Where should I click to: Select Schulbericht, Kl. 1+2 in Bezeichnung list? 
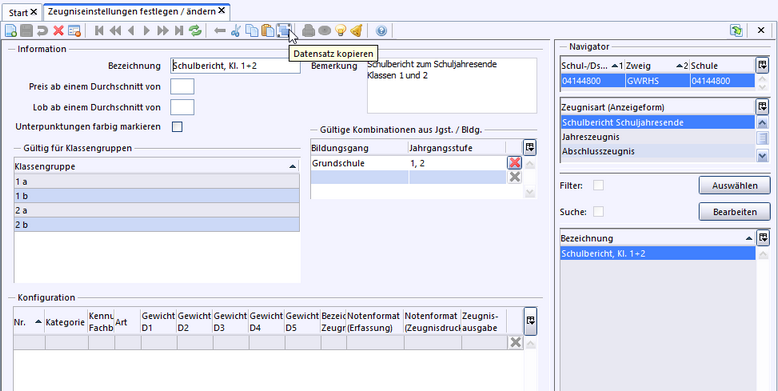(x=657, y=254)
